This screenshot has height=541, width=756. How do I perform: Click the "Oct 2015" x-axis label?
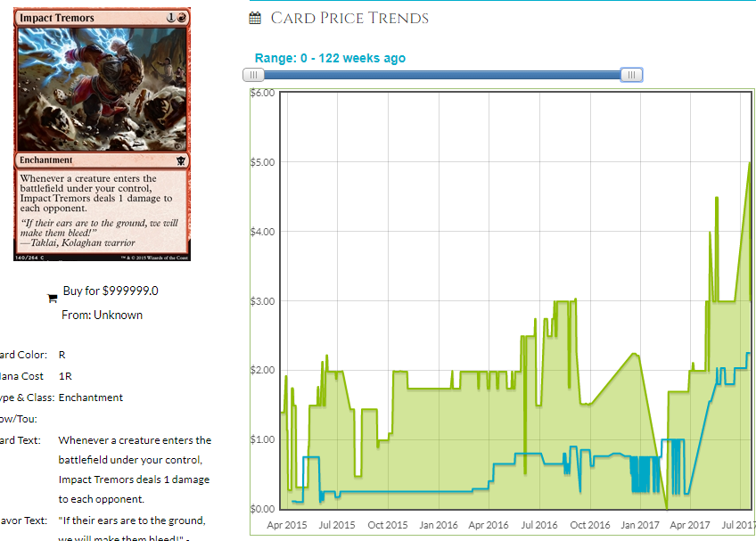tap(388, 525)
